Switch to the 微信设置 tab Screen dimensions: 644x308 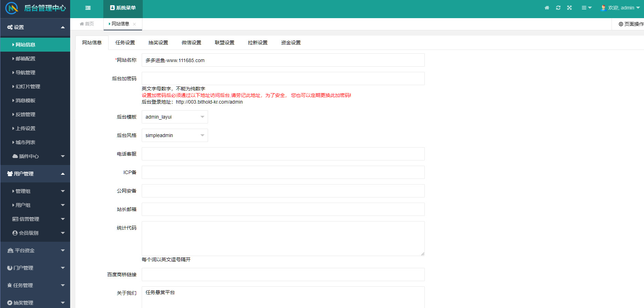click(192, 43)
